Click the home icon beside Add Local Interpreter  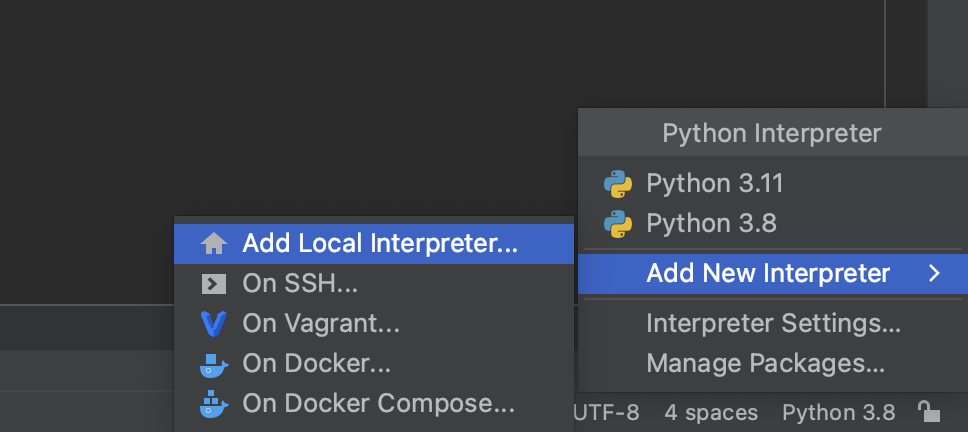click(x=214, y=244)
